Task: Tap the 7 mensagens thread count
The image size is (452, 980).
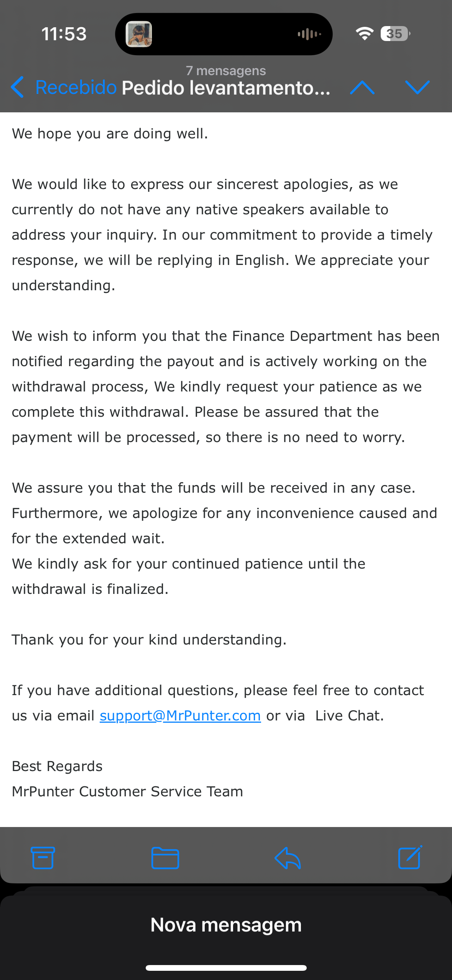Action: pyautogui.click(x=226, y=71)
